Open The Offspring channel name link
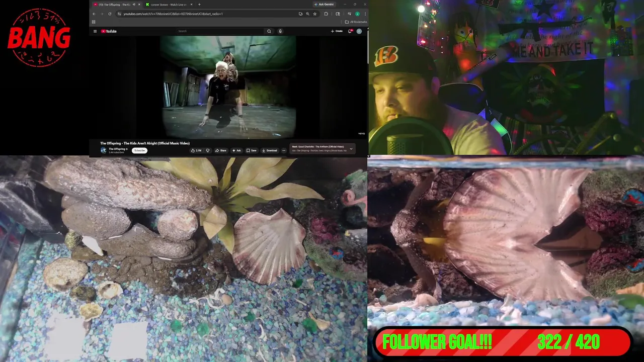Screen dimensions: 644x362 click(x=118, y=149)
